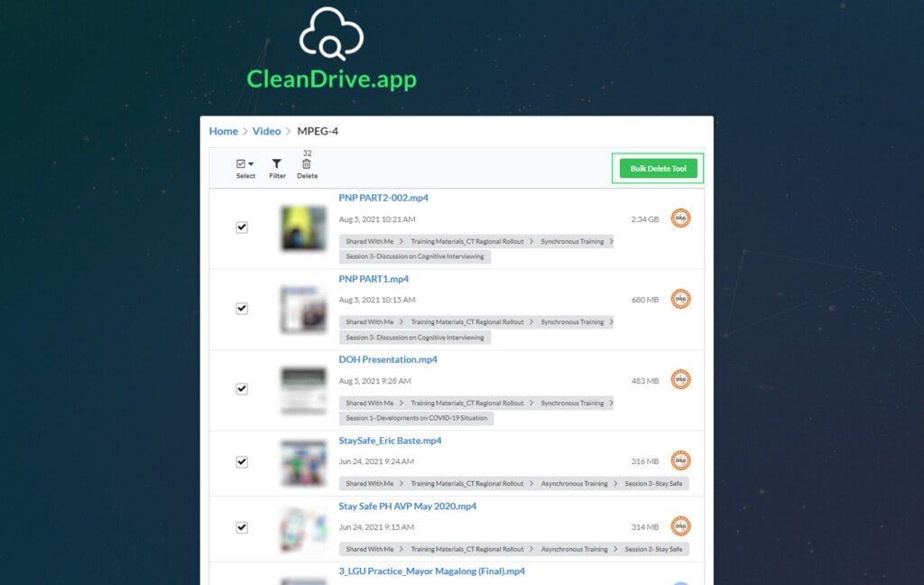Uncheck the StaySafe_Eric Baste.mp4 checkbox
Image resolution: width=924 pixels, height=585 pixels.
coord(242,461)
